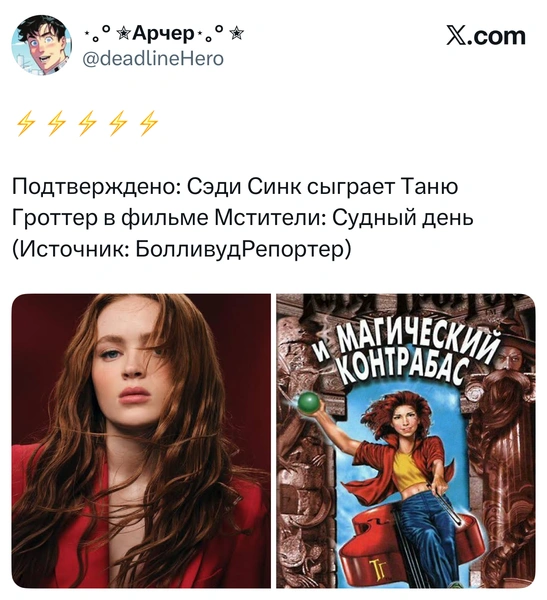The image size is (547, 600).
Task: Click the star before the name Арчер
Action: [124, 34]
